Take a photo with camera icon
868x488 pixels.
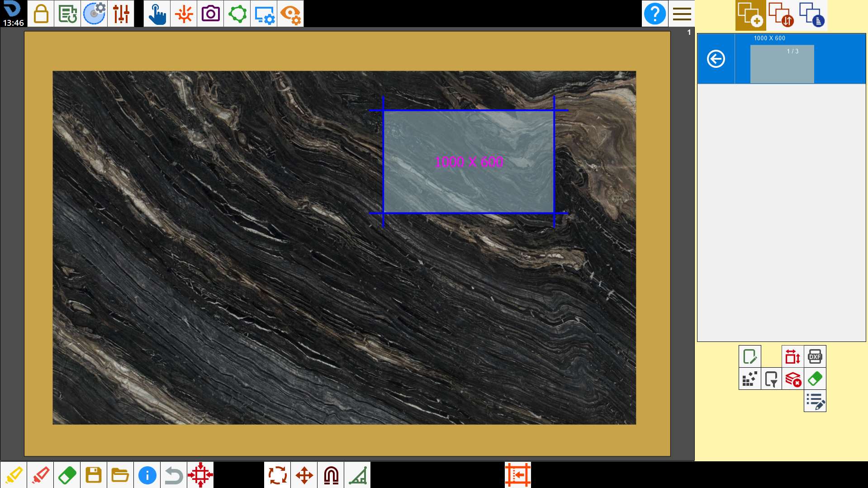pyautogui.click(x=210, y=14)
